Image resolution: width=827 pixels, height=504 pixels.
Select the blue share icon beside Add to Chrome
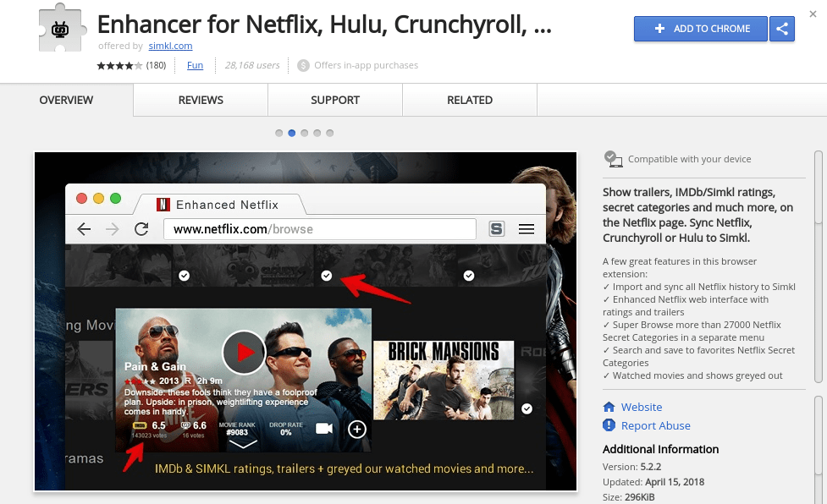click(781, 29)
